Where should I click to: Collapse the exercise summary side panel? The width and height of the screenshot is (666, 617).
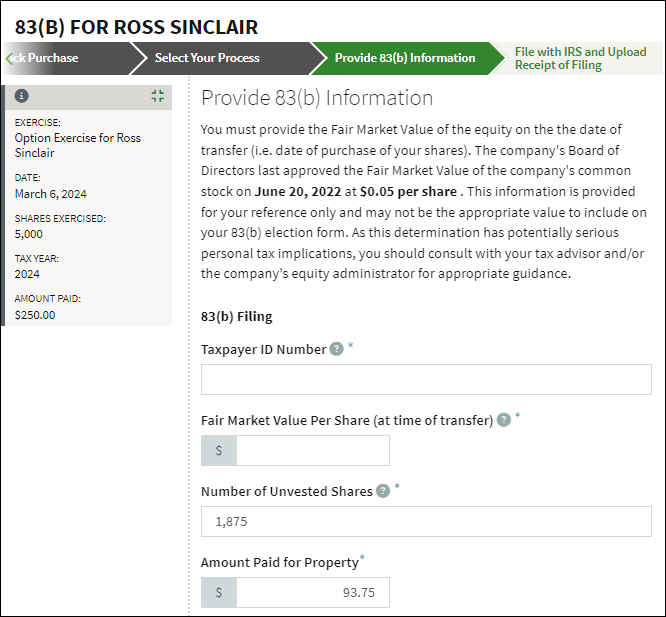click(x=157, y=96)
